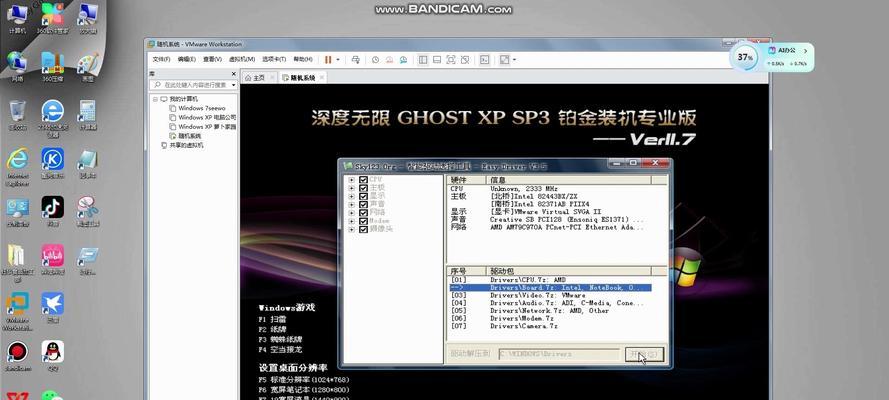Uncheck the Modem driver checkbox

363,221
